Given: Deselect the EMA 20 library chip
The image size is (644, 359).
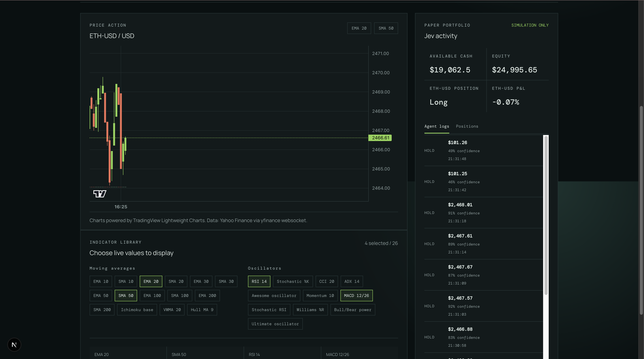Looking at the screenshot, I should (151, 281).
